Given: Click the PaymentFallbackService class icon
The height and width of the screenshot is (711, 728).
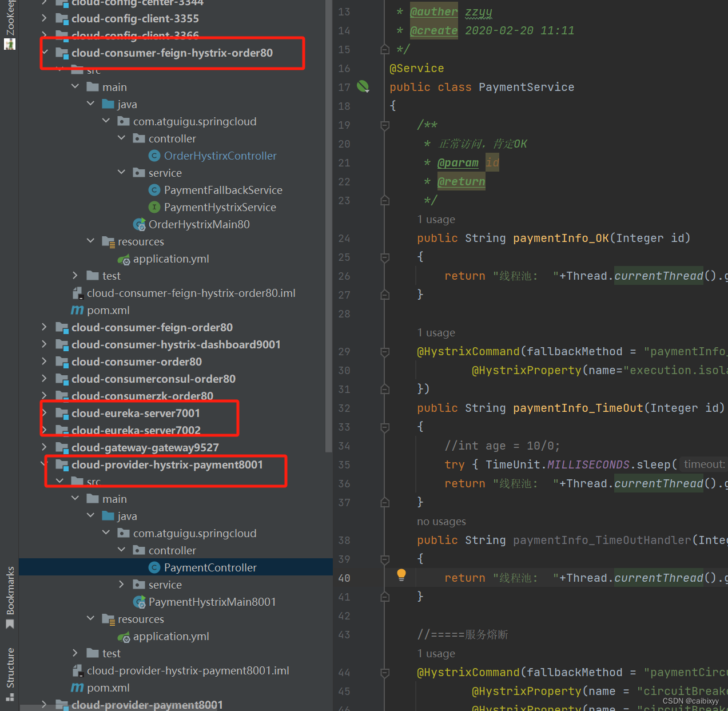Looking at the screenshot, I should pos(154,189).
